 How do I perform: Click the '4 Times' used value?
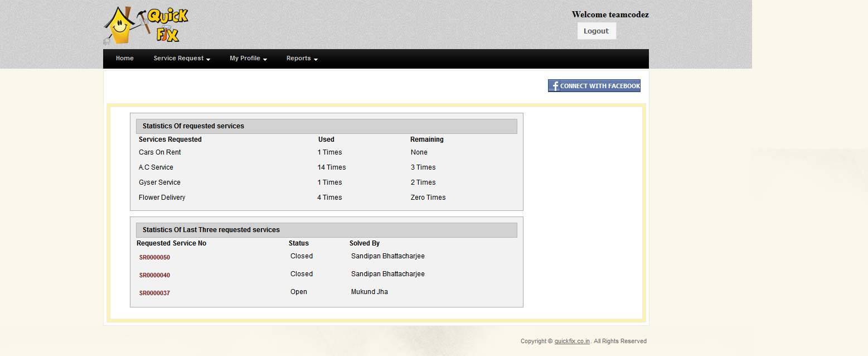329,198
